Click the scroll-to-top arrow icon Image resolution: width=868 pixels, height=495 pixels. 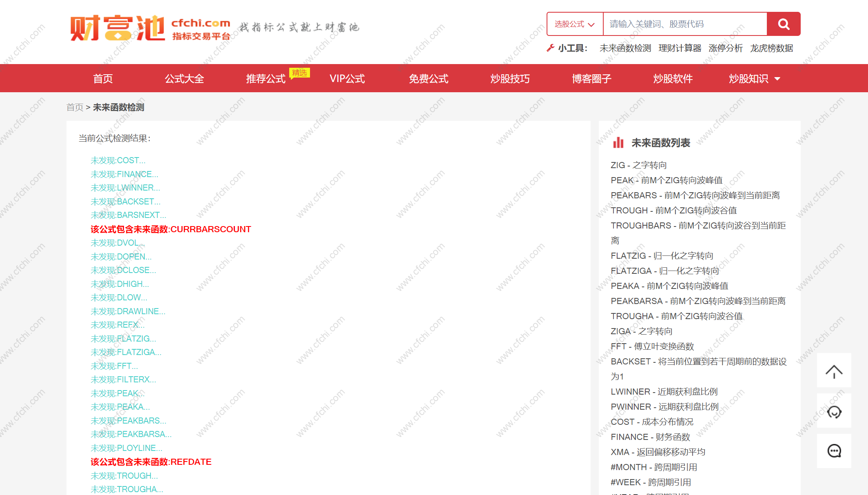[834, 371]
